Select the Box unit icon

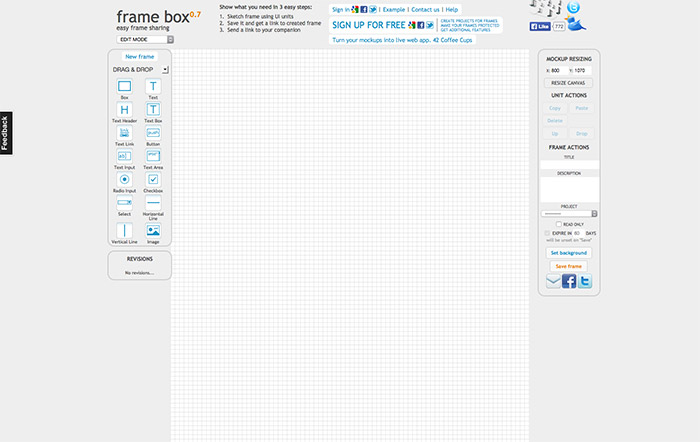125,86
